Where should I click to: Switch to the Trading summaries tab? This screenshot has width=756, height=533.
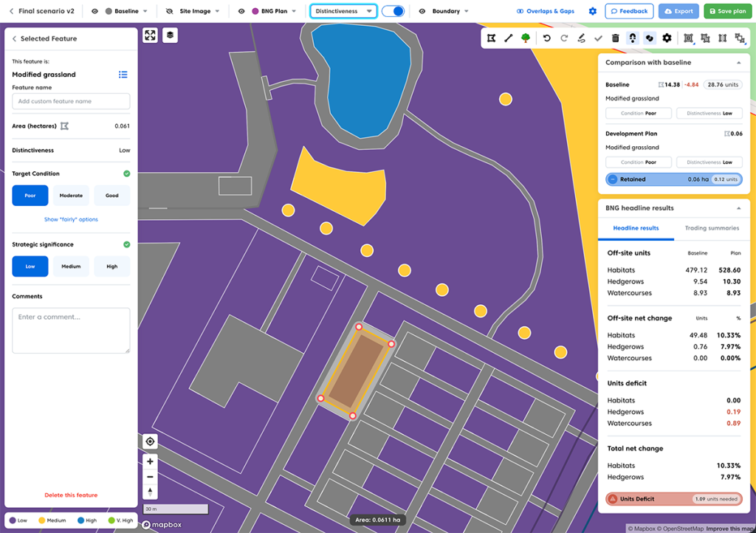(711, 228)
